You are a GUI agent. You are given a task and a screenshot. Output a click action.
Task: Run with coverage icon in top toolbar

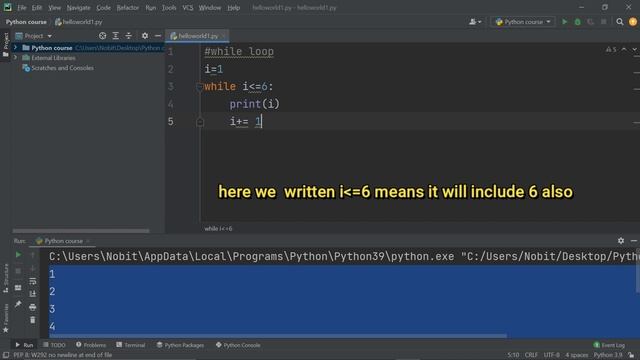[x=590, y=22]
